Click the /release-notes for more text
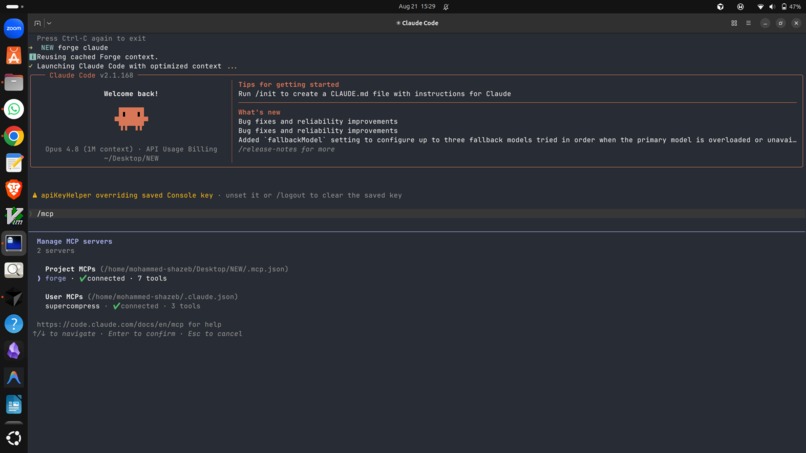 click(x=286, y=149)
